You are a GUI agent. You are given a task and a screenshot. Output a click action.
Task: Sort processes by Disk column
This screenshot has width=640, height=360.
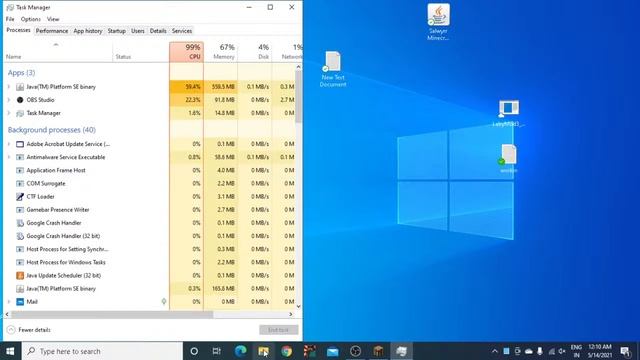(255, 52)
